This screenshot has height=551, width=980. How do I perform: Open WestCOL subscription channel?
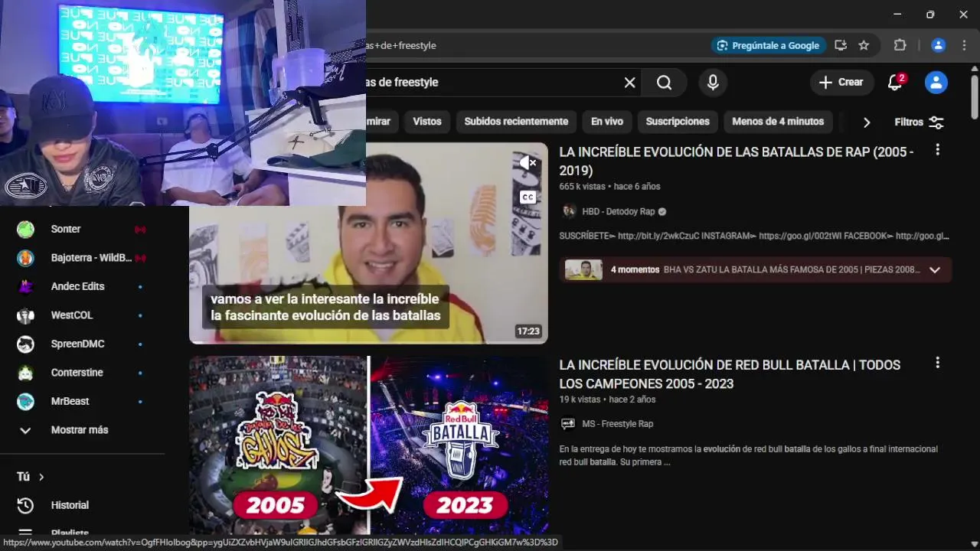[x=82, y=315]
